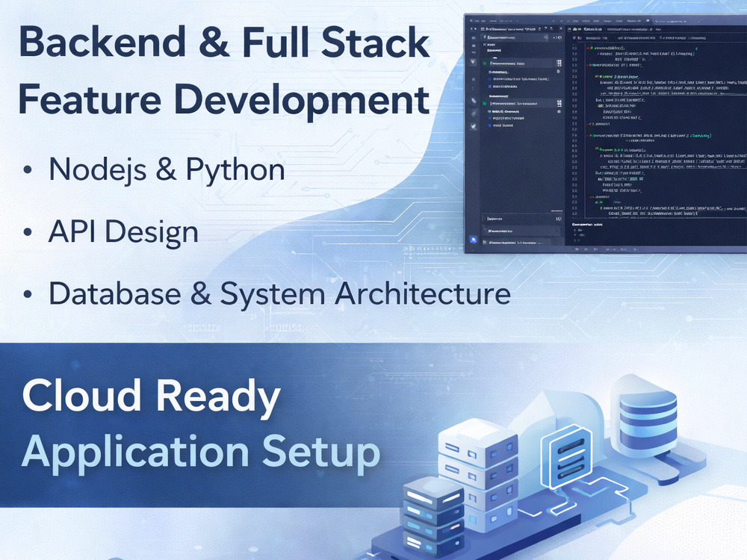Click the light-blue "Application Setup" banner text
Viewport: 747px width, 560px height.
(x=200, y=452)
